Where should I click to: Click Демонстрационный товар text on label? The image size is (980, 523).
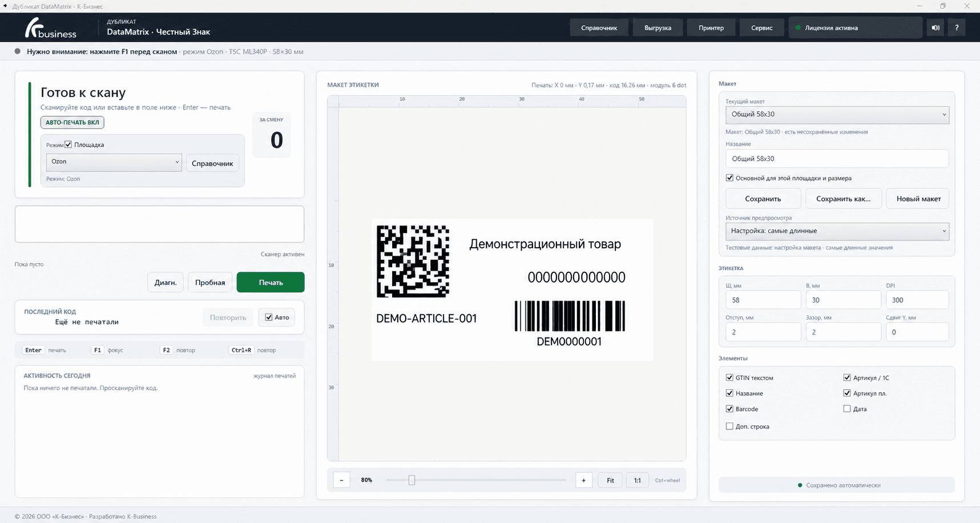[x=545, y=244]
